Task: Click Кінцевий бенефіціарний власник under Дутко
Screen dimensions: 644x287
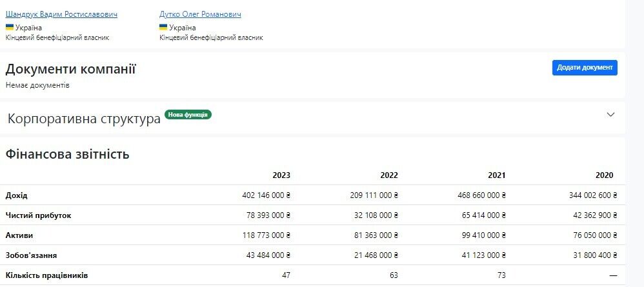Action: click(x=211, y=37)
